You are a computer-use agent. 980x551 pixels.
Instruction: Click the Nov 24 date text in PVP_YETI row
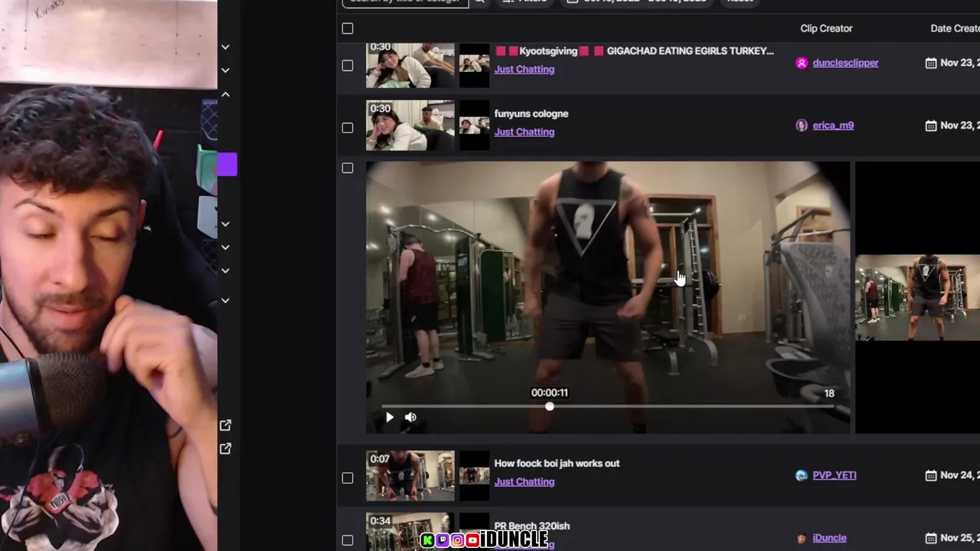coord(960,475)
